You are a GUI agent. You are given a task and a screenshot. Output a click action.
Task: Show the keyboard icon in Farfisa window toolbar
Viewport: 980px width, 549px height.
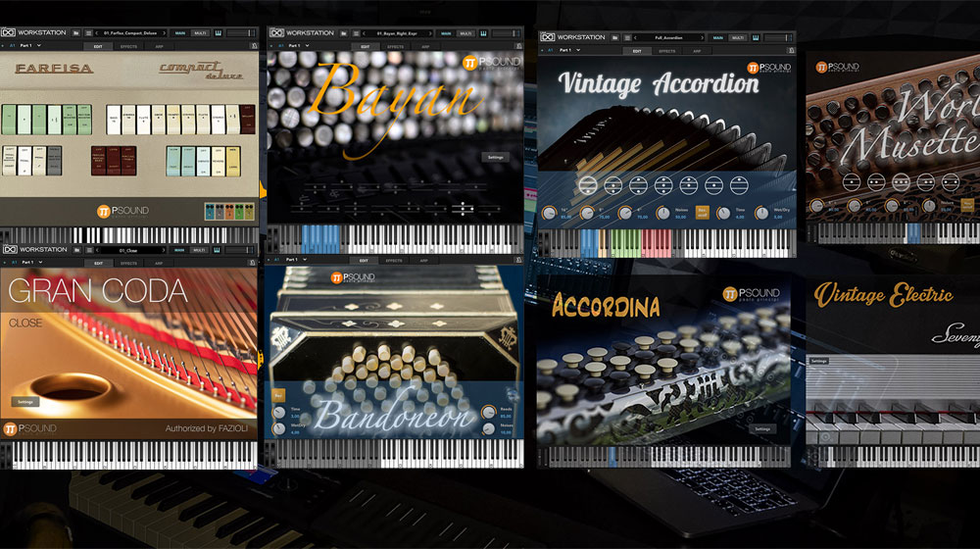click(219, 33)
